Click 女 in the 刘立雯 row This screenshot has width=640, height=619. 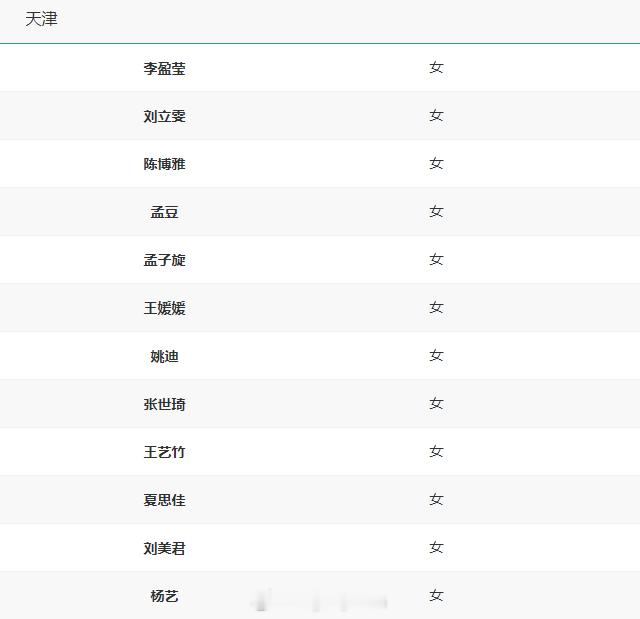[x=436, y=115]
